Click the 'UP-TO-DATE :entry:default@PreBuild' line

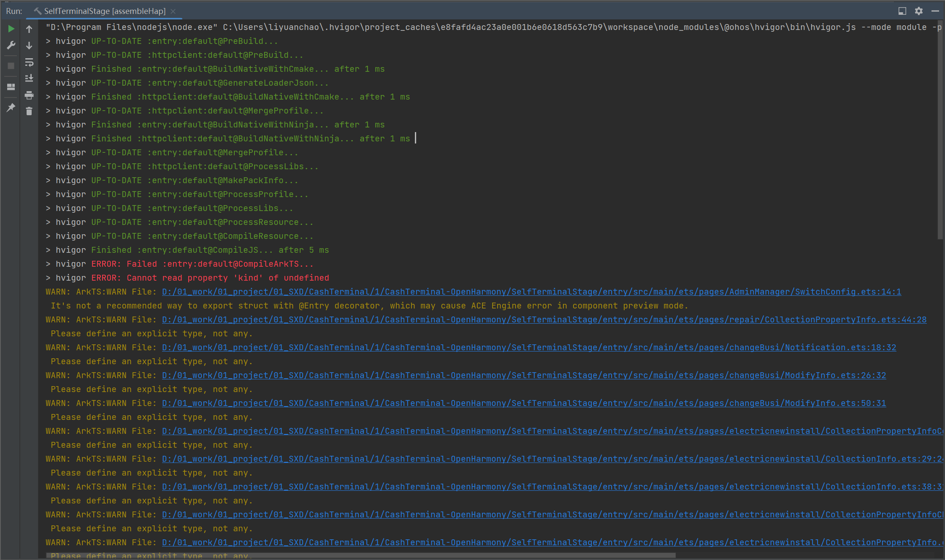click(x=162, y=41)
